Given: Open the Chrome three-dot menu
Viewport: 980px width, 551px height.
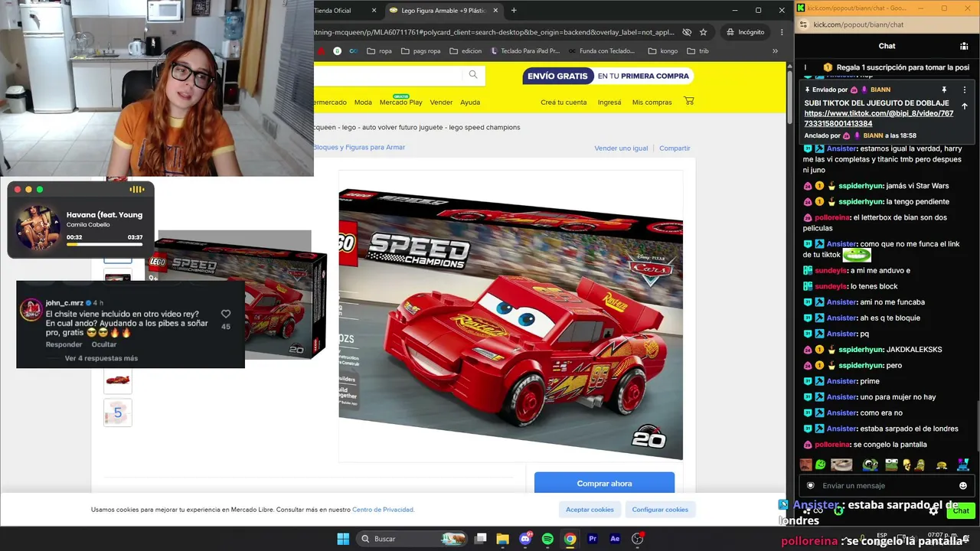Looking at the screenshot, I should (782, 32).
